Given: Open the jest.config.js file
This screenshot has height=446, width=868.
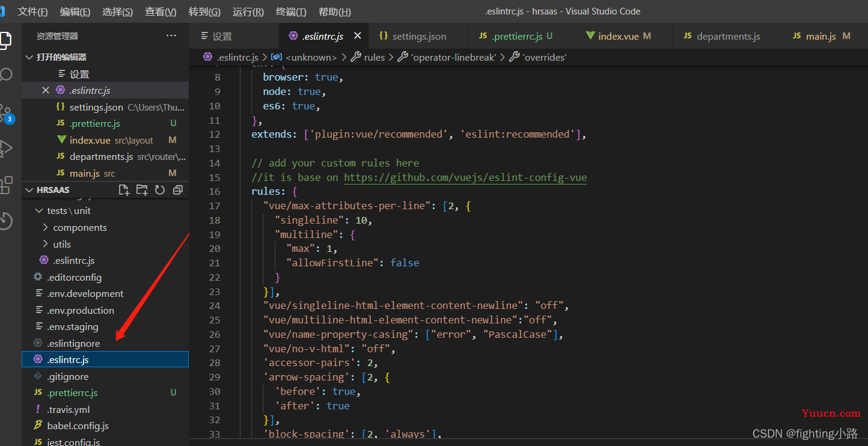Looking at the screenshot, I should coord(105,442).
